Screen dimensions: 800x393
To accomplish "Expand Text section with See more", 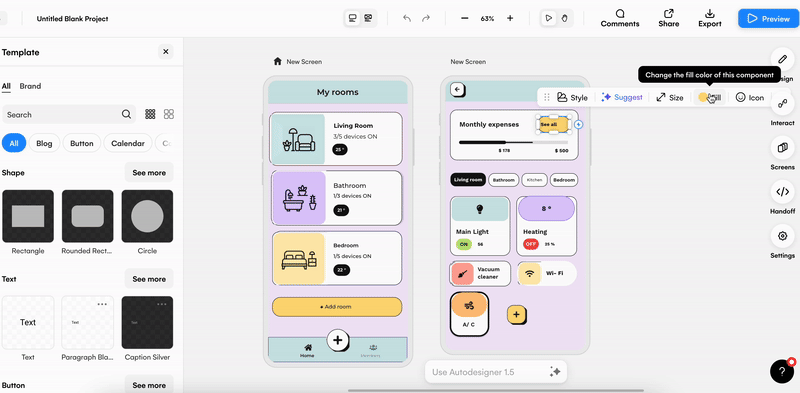I will (149, 279).
